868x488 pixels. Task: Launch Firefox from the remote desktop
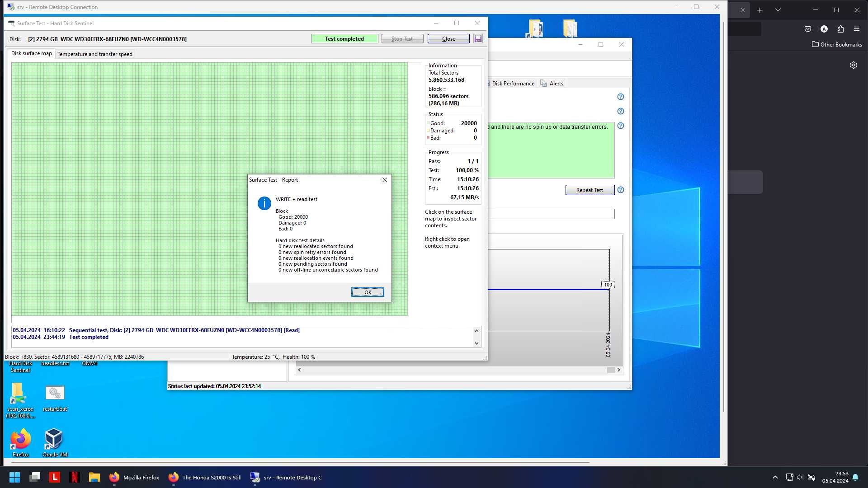(x=20, y=442)
